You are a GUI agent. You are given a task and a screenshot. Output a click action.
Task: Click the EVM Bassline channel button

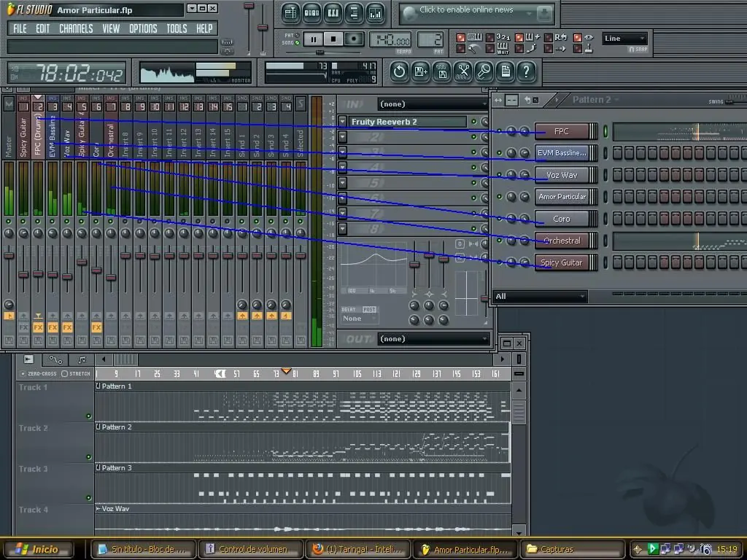click(x=562, y=153)
